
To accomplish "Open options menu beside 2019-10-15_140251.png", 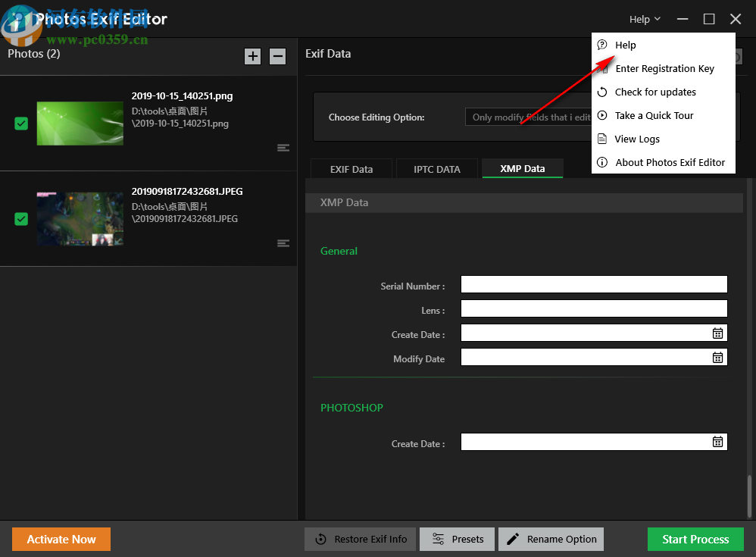I will coord(283,148).
